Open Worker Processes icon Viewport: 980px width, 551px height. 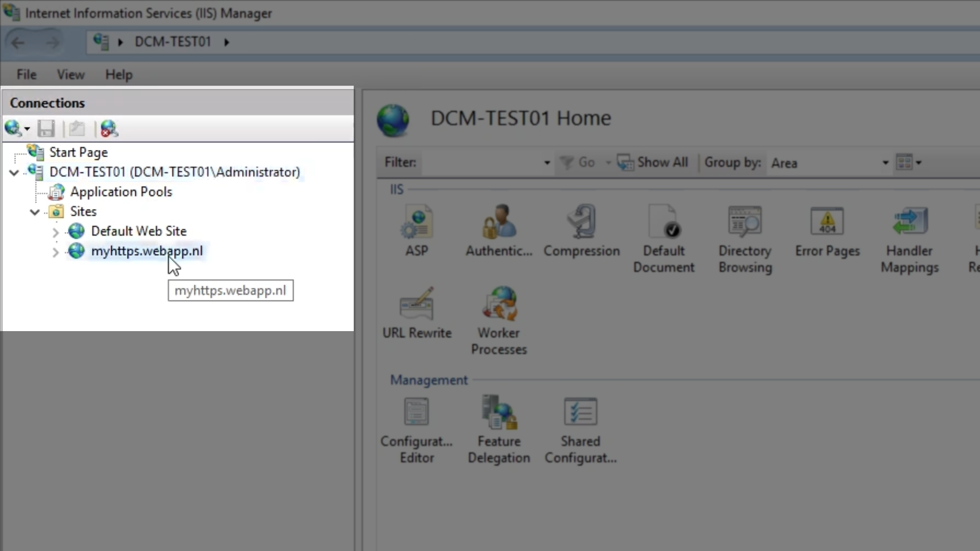point(499,304)
